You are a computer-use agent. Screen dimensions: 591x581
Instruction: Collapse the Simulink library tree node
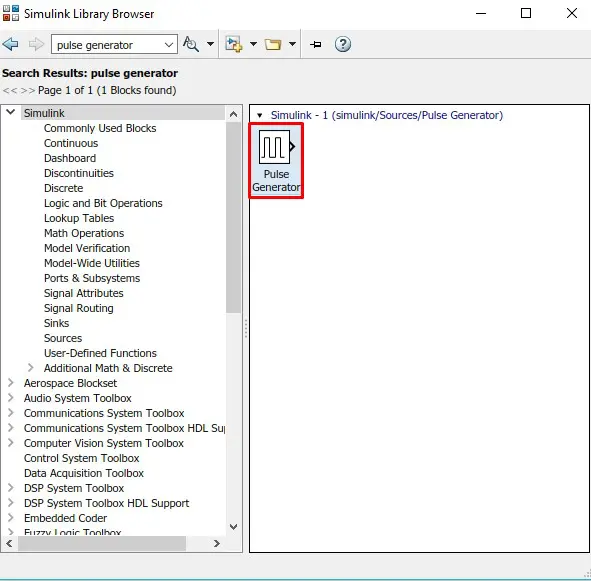pyautogui.click(x=11, y=112)
